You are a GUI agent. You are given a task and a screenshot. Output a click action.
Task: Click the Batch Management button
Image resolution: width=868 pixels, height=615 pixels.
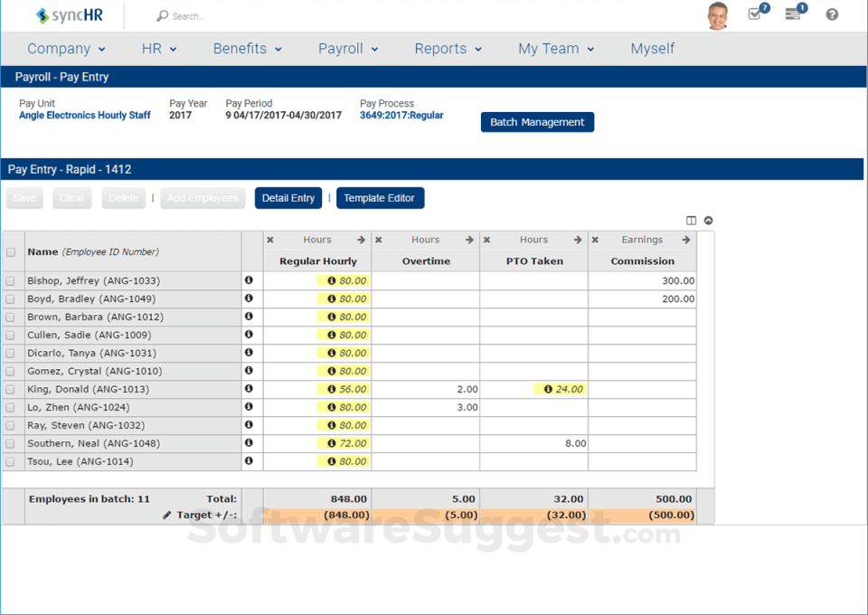point(537,121)
